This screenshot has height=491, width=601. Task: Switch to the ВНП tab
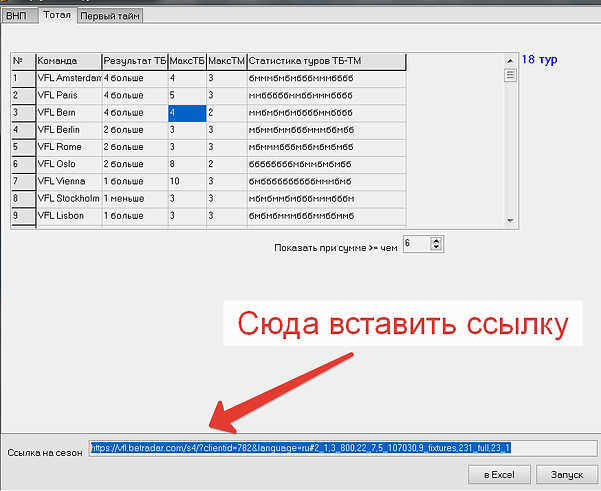[x=20, y=15]
